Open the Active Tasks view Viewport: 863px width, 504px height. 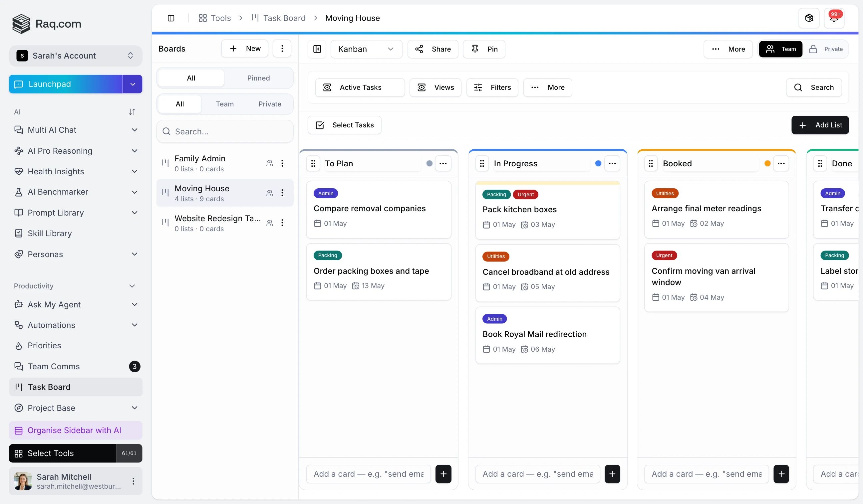point(360,87)
